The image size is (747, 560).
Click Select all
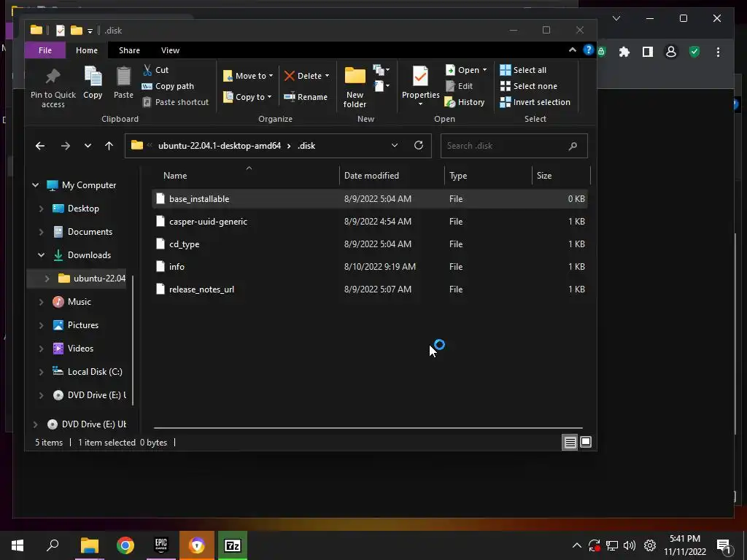(523, 70)
